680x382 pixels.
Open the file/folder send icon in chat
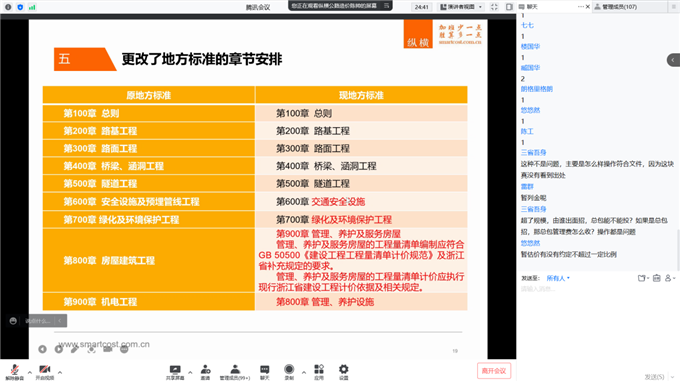pyautogui.click(x=643, y=278)
